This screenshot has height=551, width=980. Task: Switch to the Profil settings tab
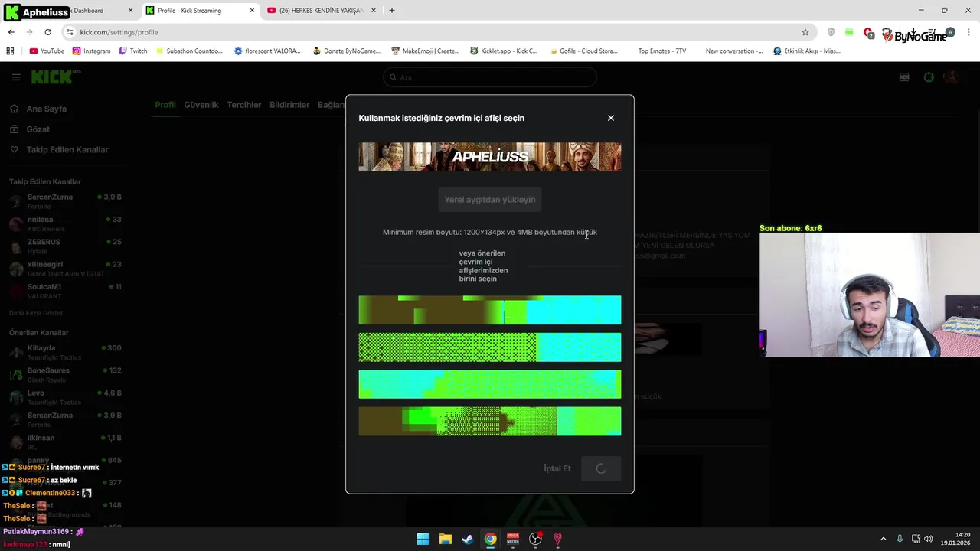click(x=165, y=105)
